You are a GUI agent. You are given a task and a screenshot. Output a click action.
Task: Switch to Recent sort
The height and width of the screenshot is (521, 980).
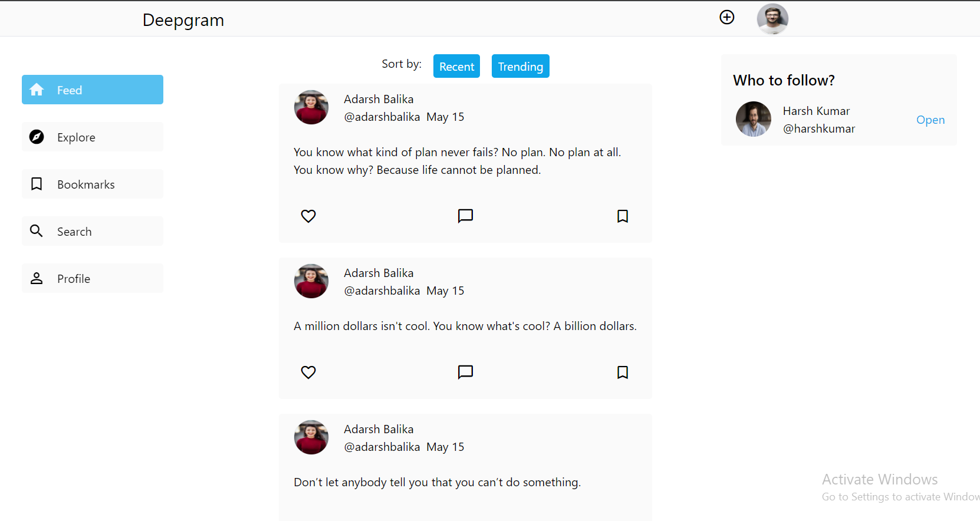[x=456, y=66]
